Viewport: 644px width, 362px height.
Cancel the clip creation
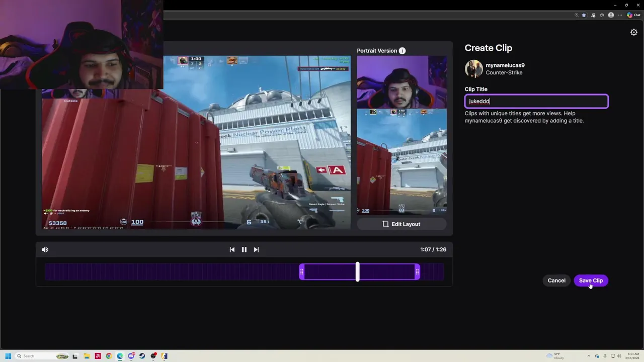tap(556, 281)
